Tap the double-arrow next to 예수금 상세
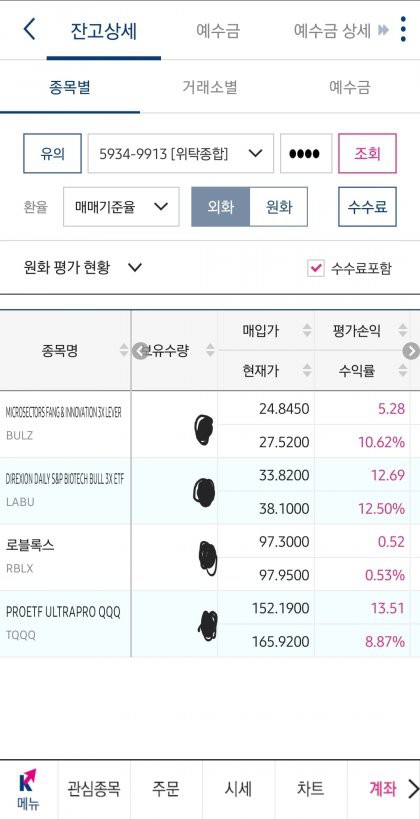Image resolution: width=420 pixels, height=819 pixels. [x=383, y=30]
